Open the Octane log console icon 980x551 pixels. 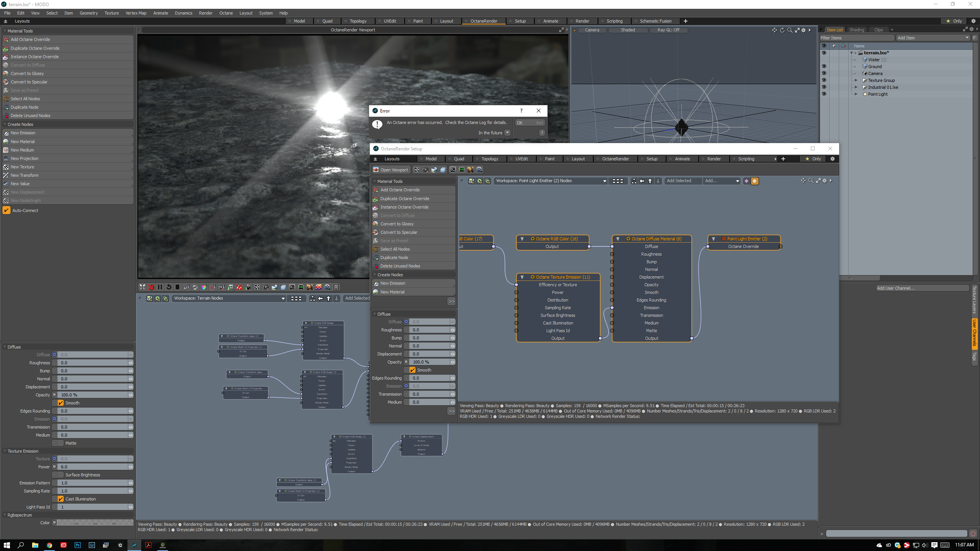coord(292,287)
